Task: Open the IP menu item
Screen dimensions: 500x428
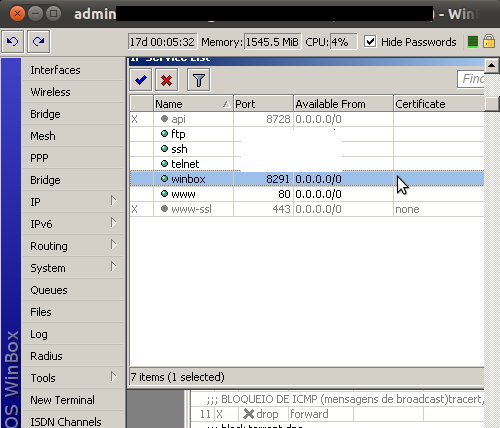Action: click(x=35, y=202)
